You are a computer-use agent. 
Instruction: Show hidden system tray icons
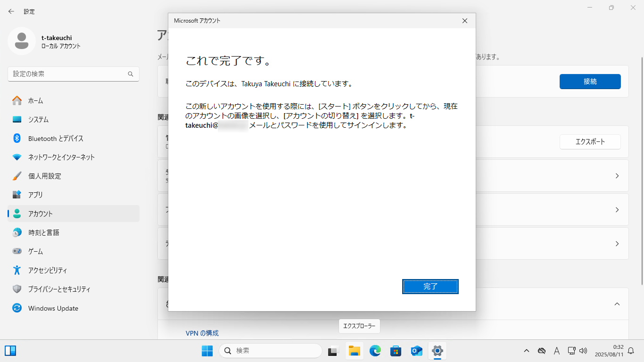coord(527,351)
